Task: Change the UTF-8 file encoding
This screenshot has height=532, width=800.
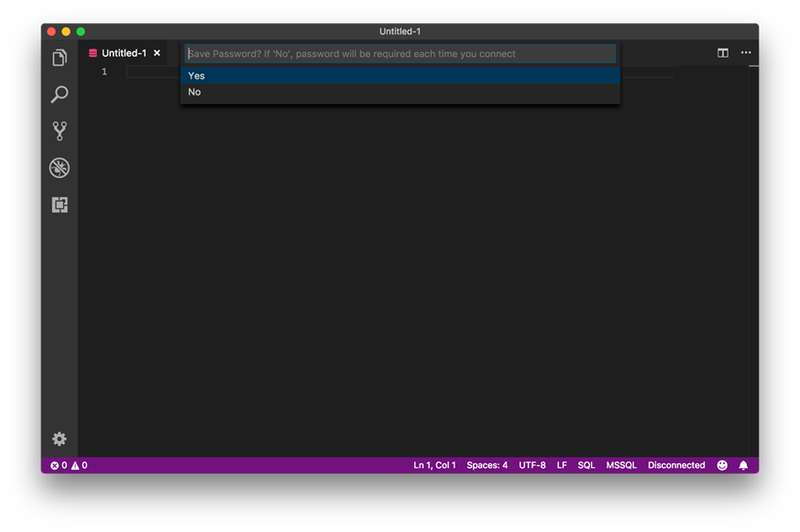Action: tap(532, 465)
